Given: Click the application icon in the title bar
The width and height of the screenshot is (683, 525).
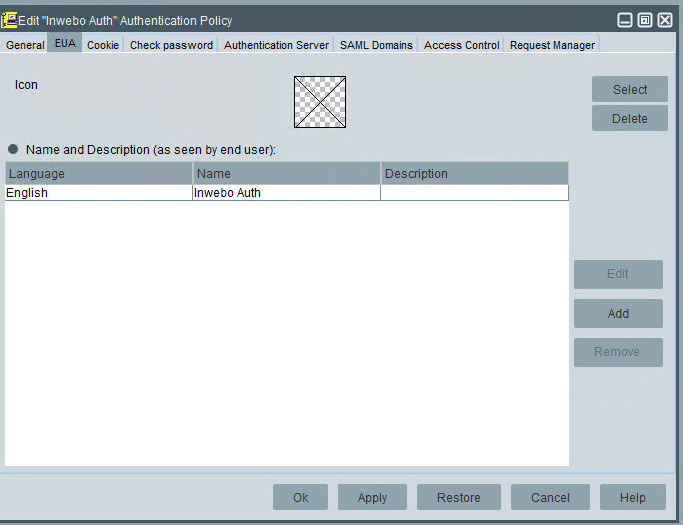Looking at the screenshot, I should click(x=10, y=20).
